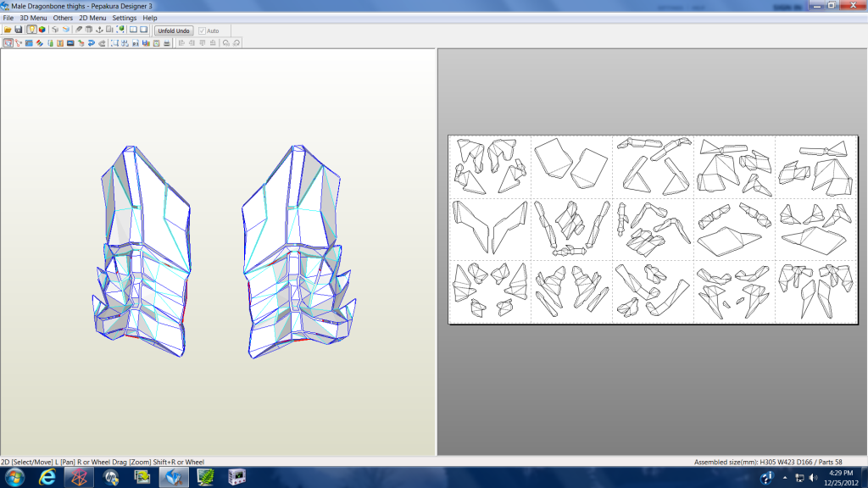Select the page with two rectangular parts
The width and height of the screenshot is (868, 488).
point(571,166)
